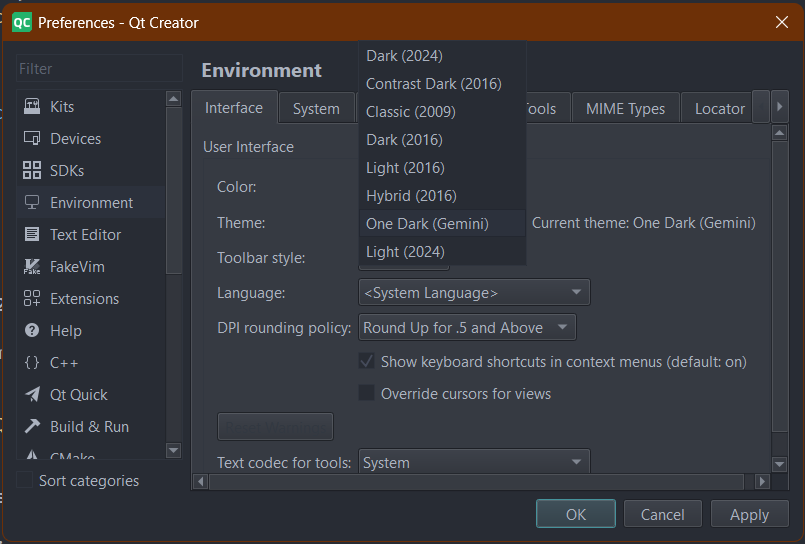This screenshot has width=805, height=544.
Task: Switch to the System tab
Action: (316, 109)
